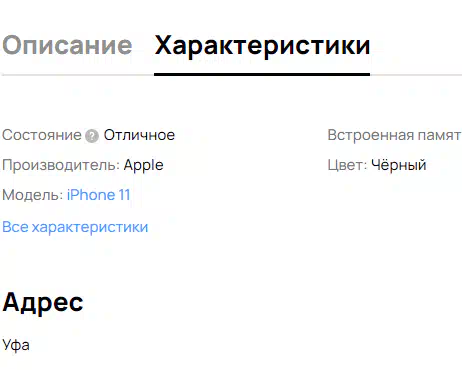Open the iPhone 11 model link
The image size is (462, 370).
point(98,195)
